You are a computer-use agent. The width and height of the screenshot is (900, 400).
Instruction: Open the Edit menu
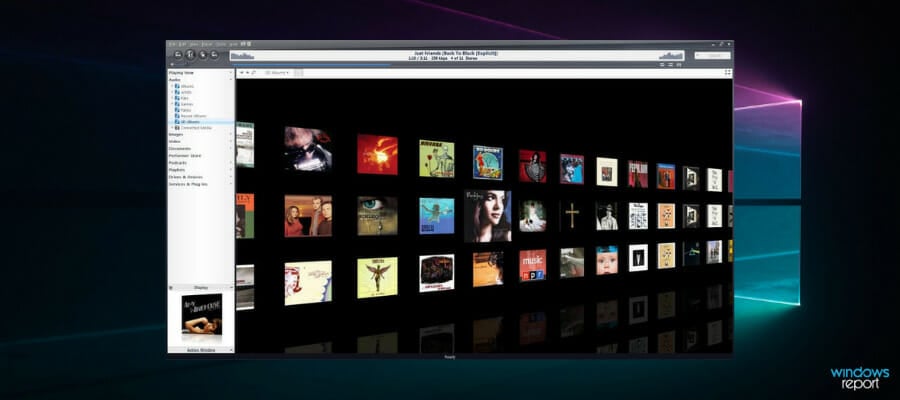point(181,44)
